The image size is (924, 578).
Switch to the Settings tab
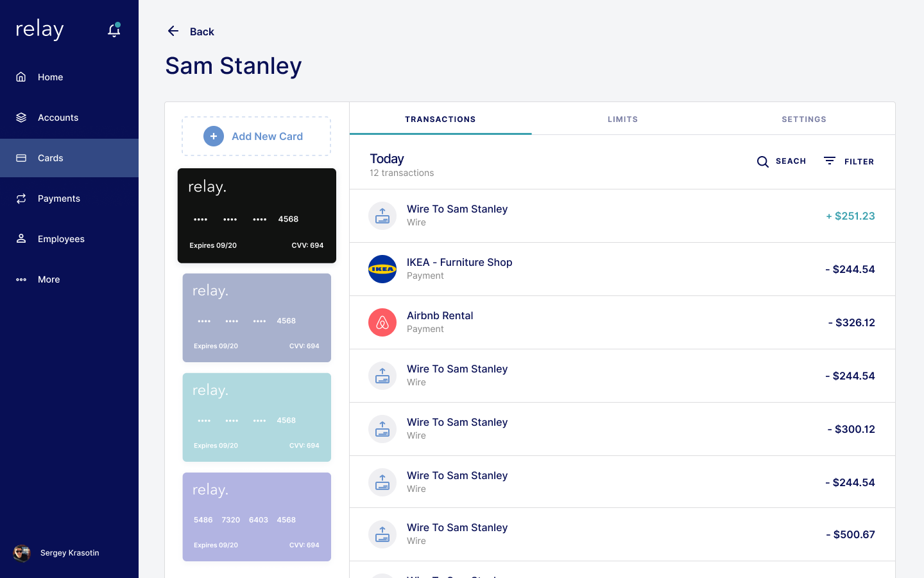[804, 119]
